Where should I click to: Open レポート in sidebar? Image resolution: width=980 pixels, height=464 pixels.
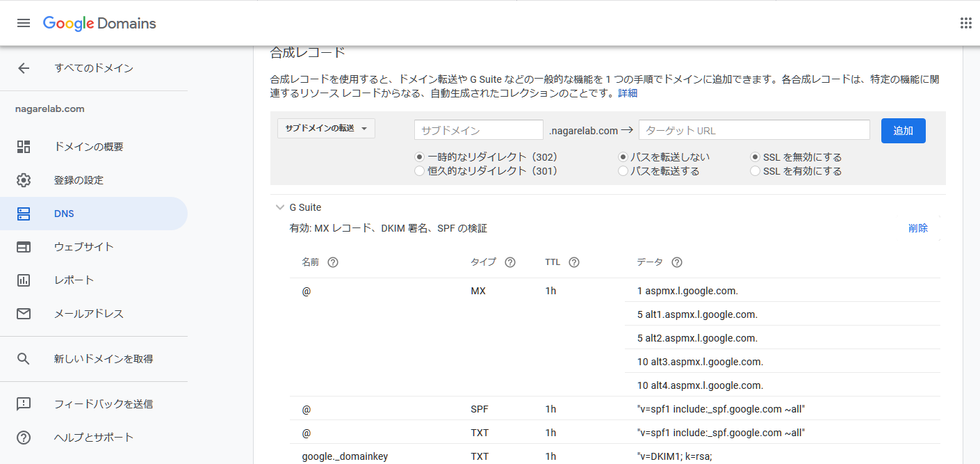74,280
